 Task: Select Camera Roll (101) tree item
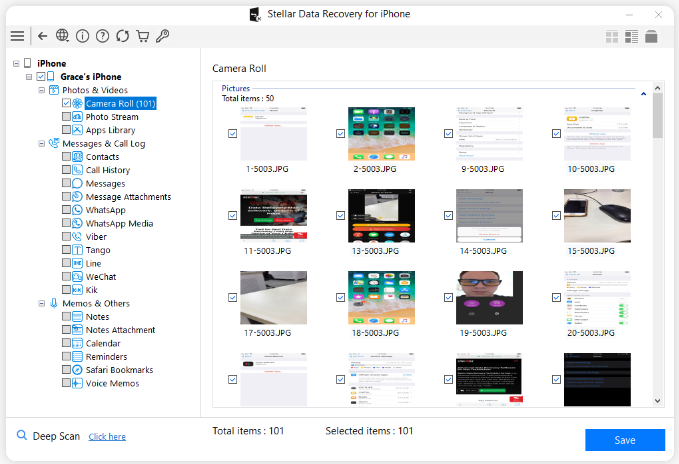pyautogui.click(x=120, y=103)
